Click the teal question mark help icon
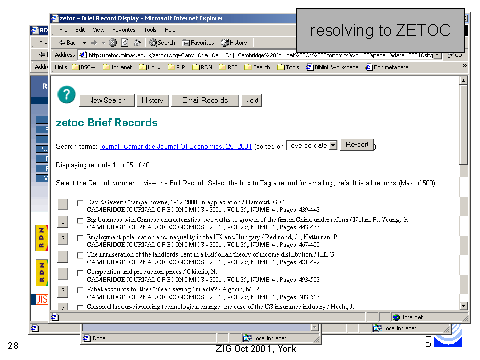The image size is (480, 360). point(66,95)
